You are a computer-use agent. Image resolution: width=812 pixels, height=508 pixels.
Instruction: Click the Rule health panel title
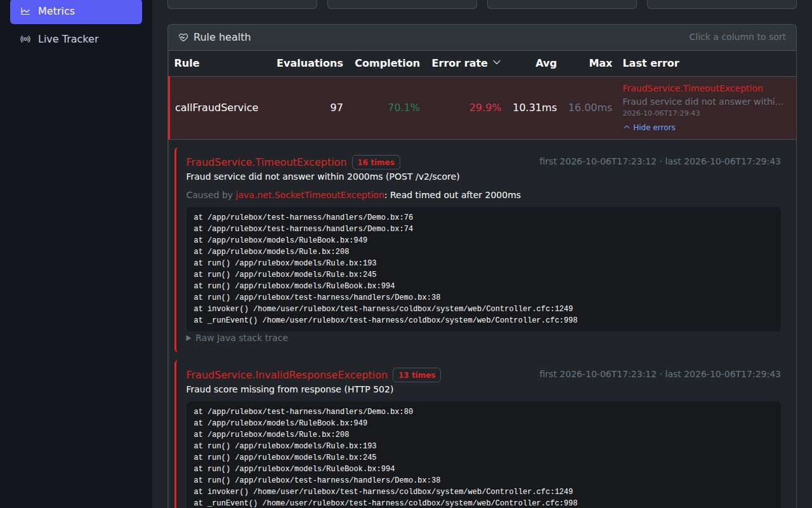pos(222,37)
